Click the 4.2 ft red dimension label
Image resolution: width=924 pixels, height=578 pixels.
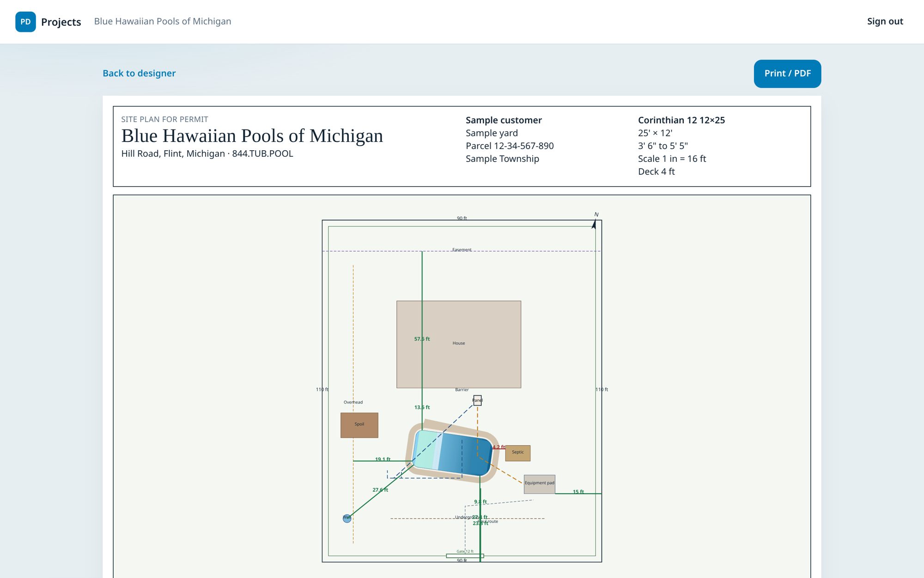(498, 447)
